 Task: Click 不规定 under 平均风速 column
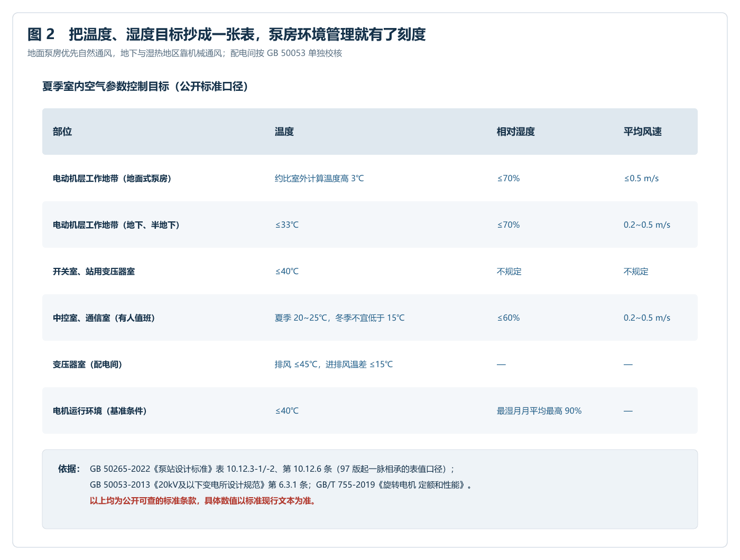click(x=636, y=272)
